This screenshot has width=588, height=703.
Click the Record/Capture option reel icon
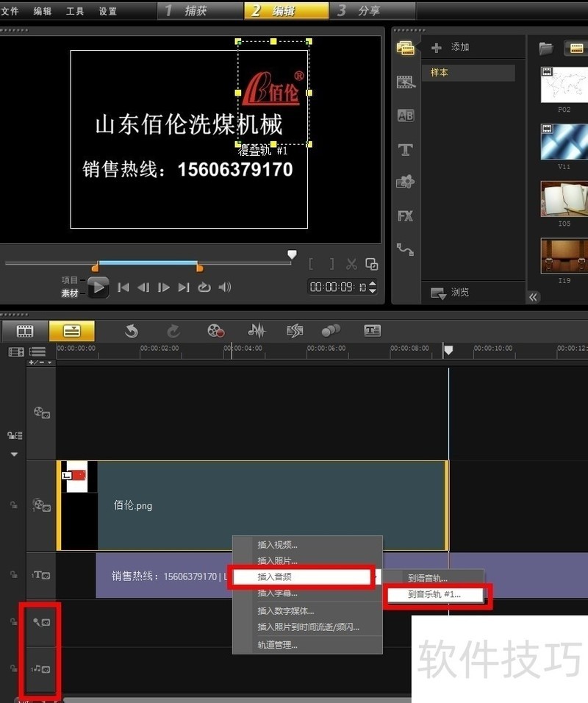coord(215,331)
